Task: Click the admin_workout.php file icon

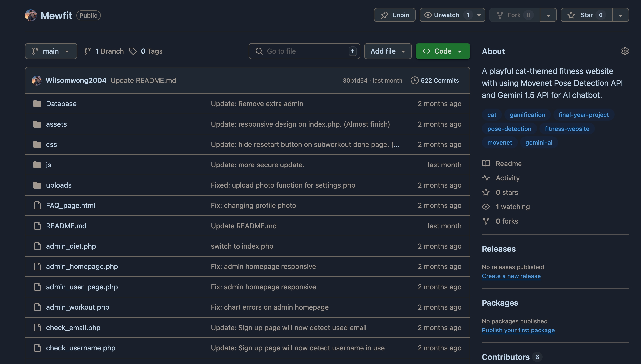Action: (x=37, y=307)
